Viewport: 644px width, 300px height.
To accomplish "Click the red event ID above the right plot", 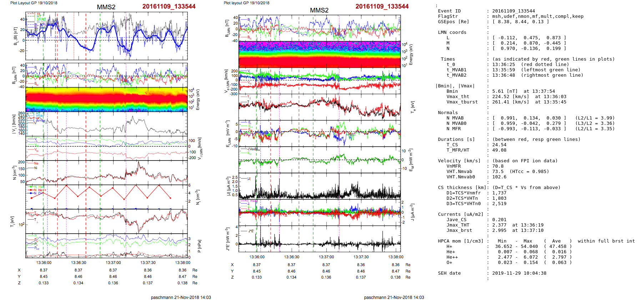I will click(382, 6).
